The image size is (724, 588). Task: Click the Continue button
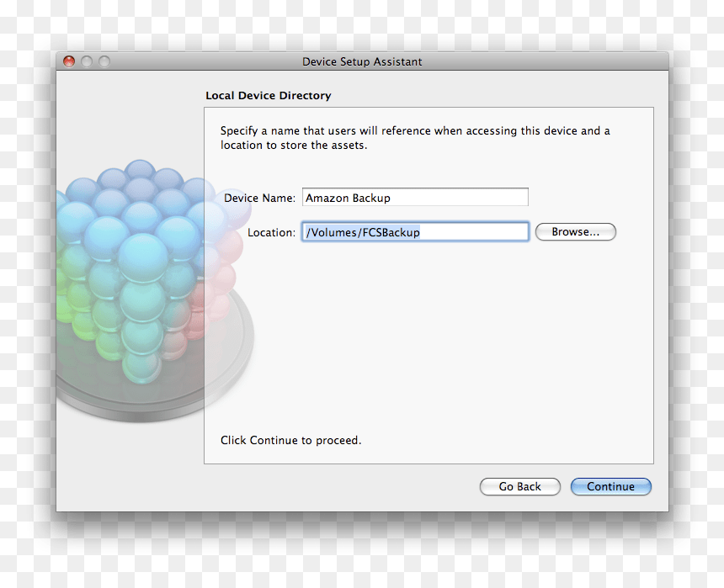(x=611, y=486)
